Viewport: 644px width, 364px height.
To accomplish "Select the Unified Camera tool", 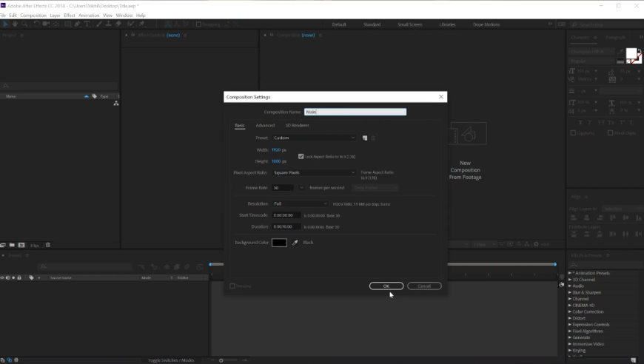I will coord(46,24).
